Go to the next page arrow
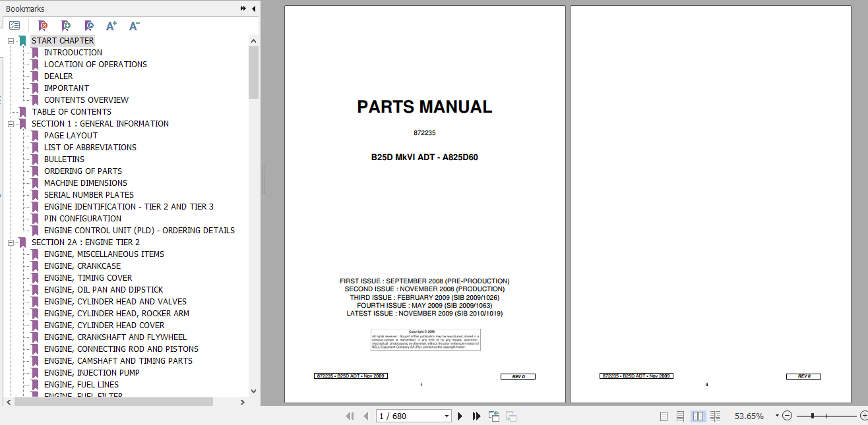This screenshot has height=425, width=868. point(459,416)
